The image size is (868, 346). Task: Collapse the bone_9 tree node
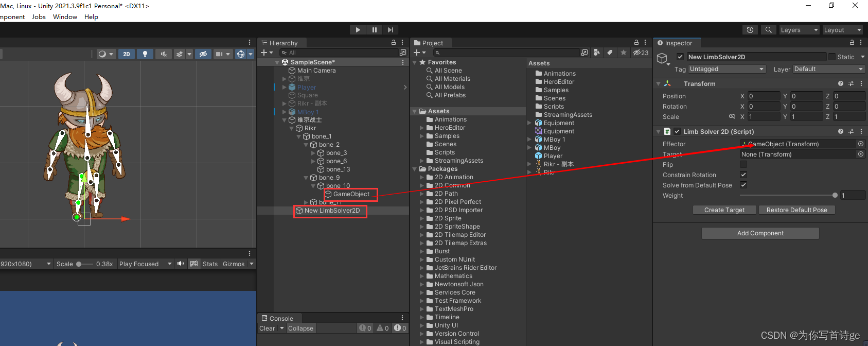[x=306, y=178]
